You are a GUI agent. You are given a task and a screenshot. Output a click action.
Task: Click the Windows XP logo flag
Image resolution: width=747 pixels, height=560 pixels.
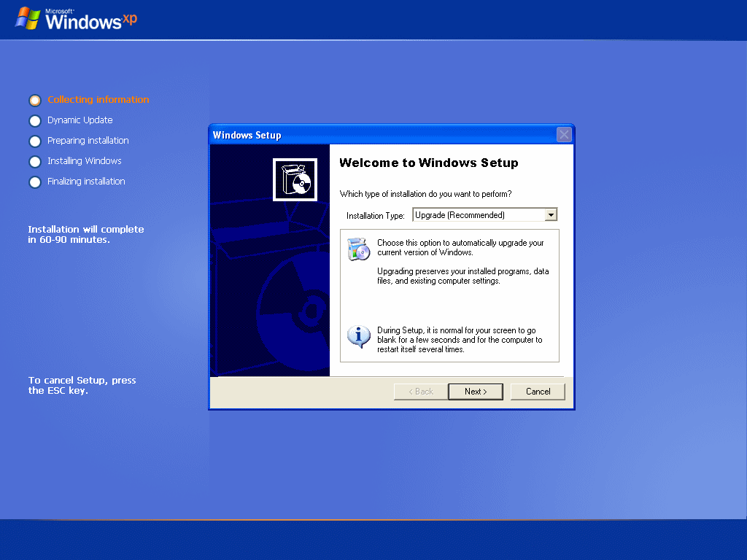point(28,18)
